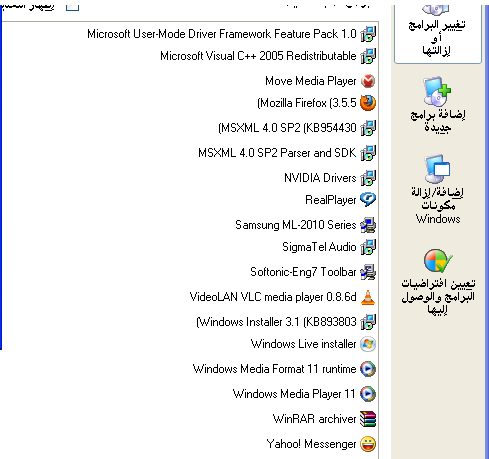Select the NVIDIA Drivers entry

[x=190, y=178]
